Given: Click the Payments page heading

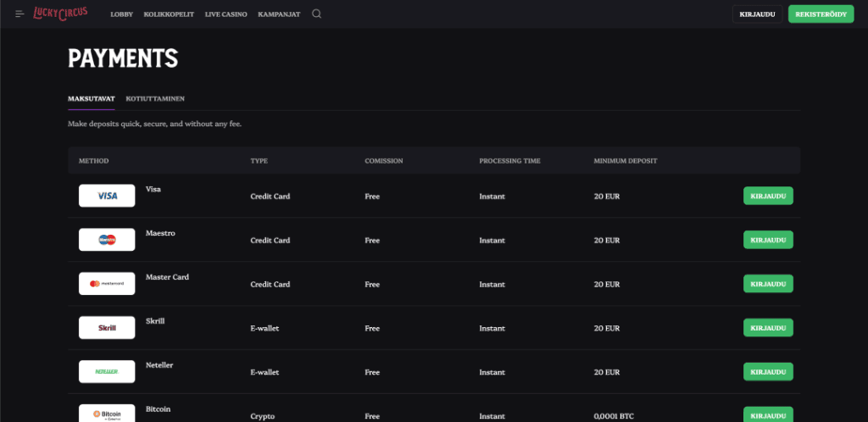Looking at the screenshot, I should click(123, 58).
